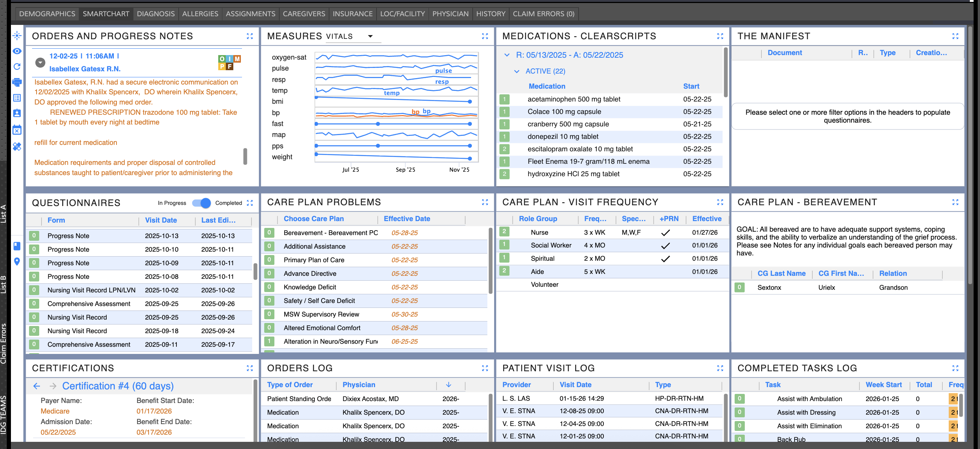This screenshot has height=449, width=980.
Task: Click the bandage icon in the sidebar
Action: pos(17,146)
